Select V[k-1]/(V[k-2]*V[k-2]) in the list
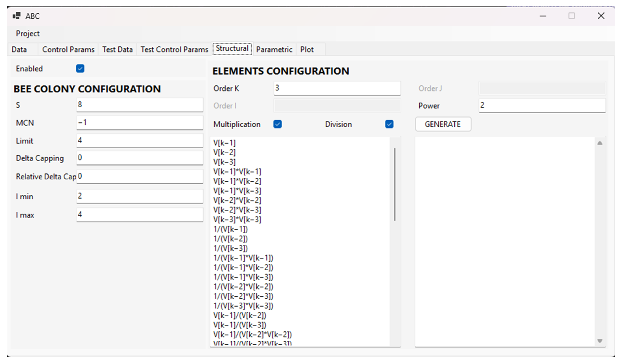Viewport: 621px width, 364px height. (253, 335)
